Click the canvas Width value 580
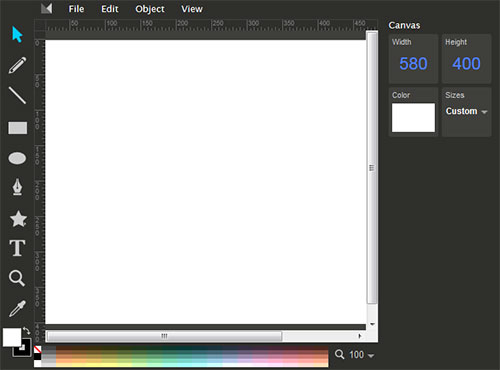Viewport: 500px width, 370px height. click(413, 63)
